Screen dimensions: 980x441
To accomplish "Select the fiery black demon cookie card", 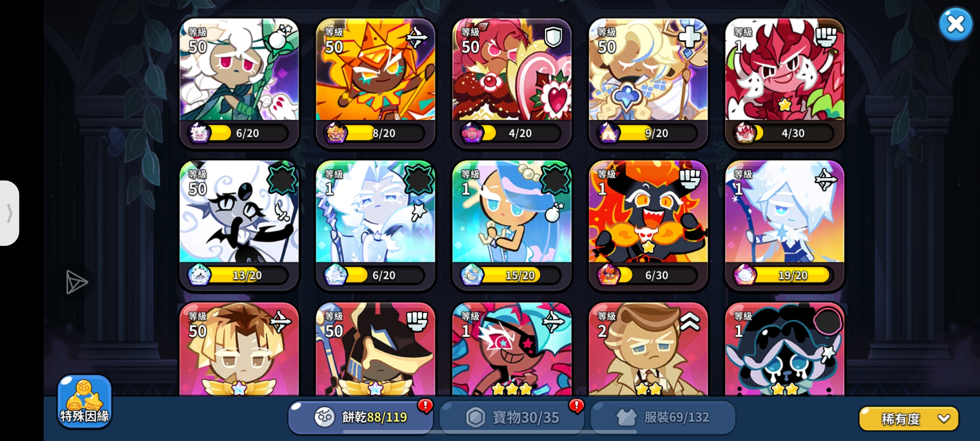I will tap(648, 225).
